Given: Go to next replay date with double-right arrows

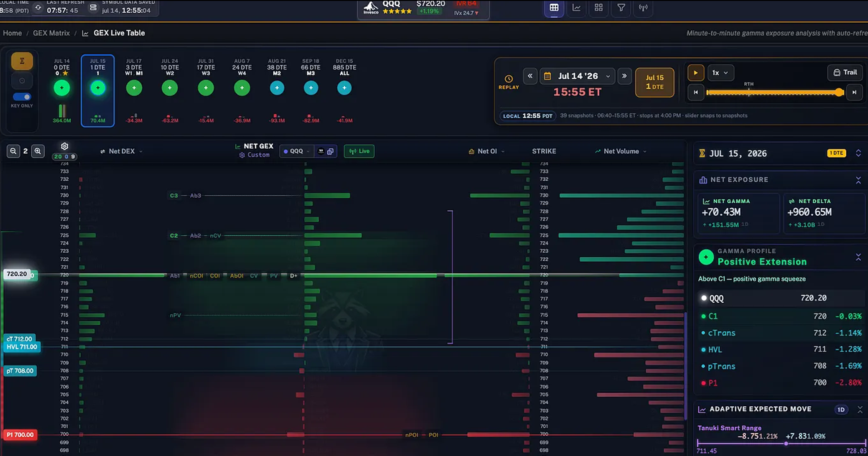Looking at the screenshot, I should (624, 76).
